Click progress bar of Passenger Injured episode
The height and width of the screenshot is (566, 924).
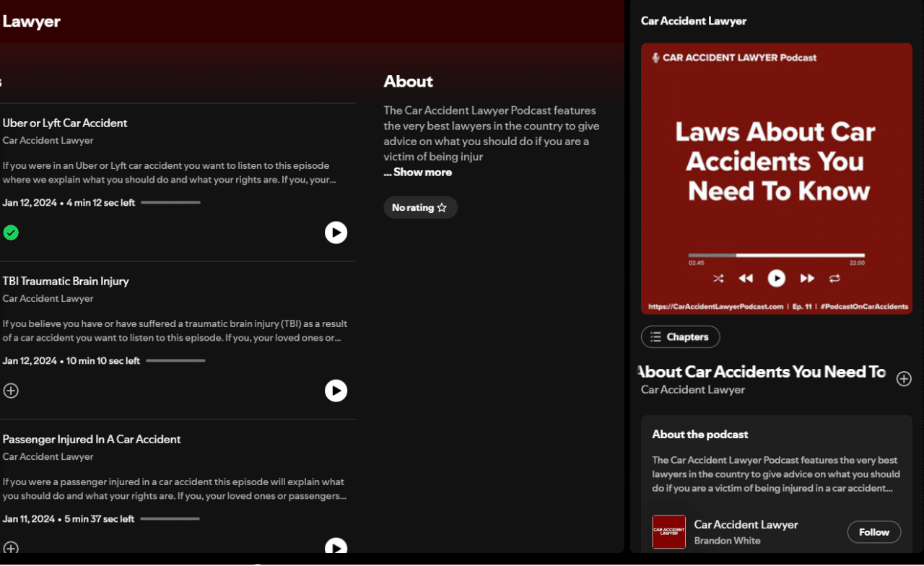click(x=170, y=518)
